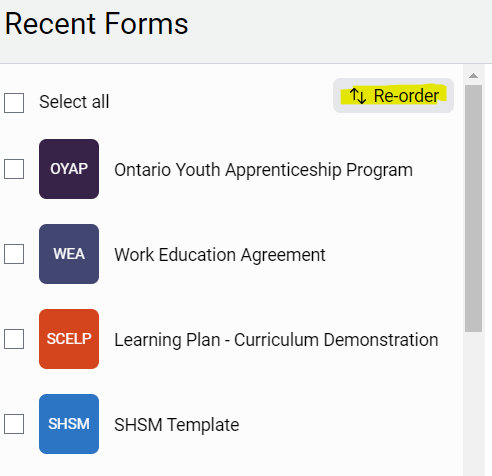
Task: Click the Recent Forms heading
Action: pos(97,24)
